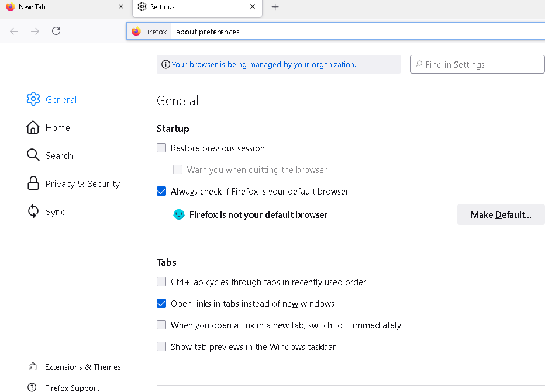Enable Restore previous session checkbox

click(161, 148)
